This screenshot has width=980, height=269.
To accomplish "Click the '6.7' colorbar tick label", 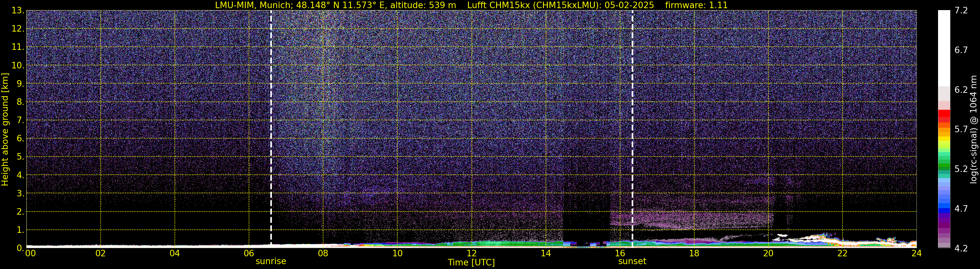I will (x=961, y=50).
